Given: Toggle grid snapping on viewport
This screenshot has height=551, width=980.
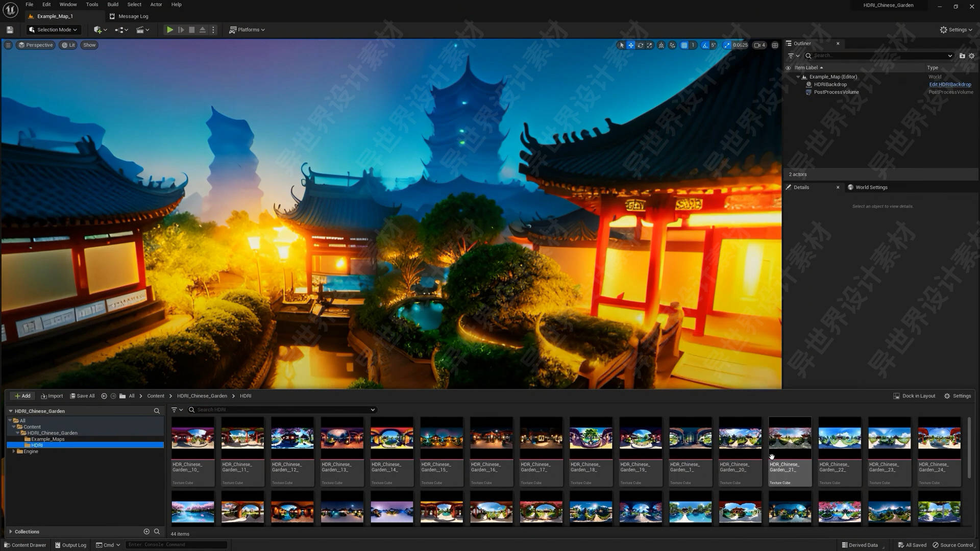Looking at the screenshot, I should point(684,45).
